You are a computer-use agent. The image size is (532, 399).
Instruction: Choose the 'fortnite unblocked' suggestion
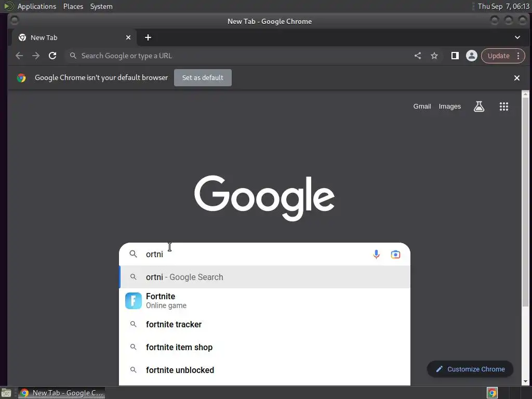pos(264,370)
